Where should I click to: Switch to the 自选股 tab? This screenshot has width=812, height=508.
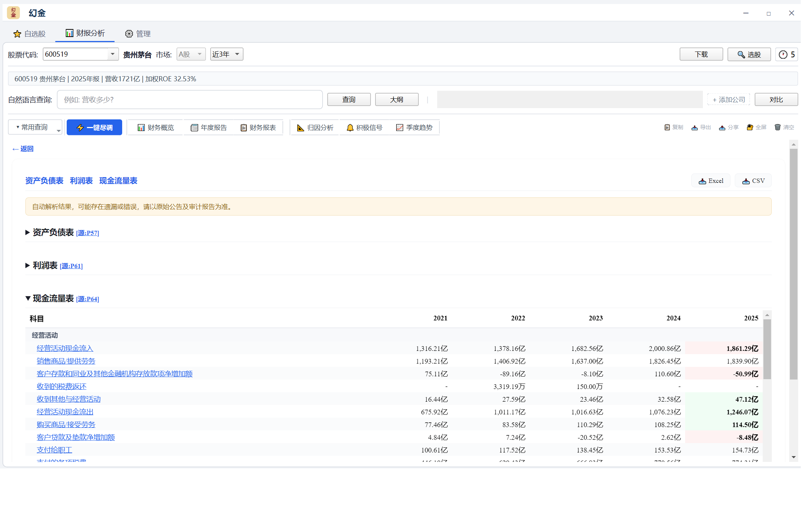click(29, 34)
